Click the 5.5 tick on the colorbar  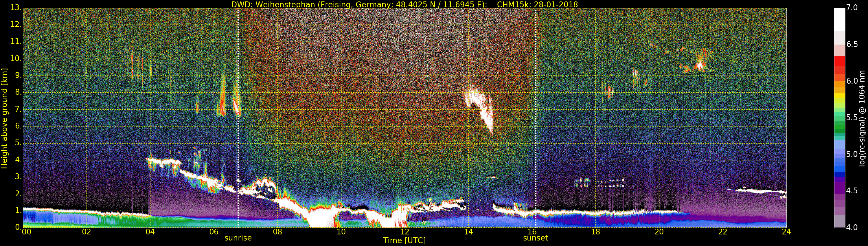click(852, 117)
